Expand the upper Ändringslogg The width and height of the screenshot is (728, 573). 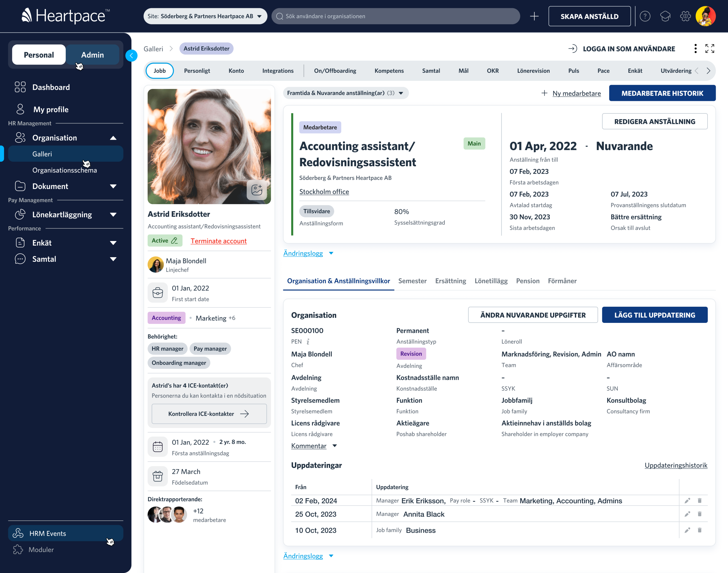pos(308,253)
